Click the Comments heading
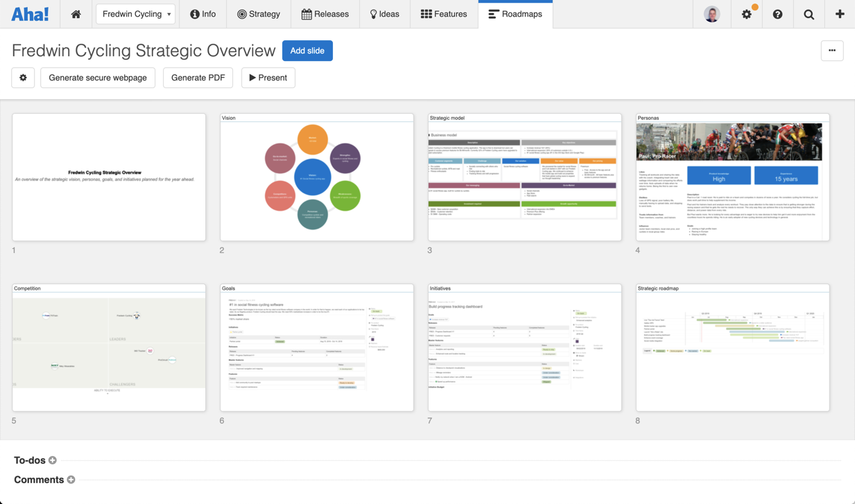Screen dimensions: 855x504 pos(39,480)
